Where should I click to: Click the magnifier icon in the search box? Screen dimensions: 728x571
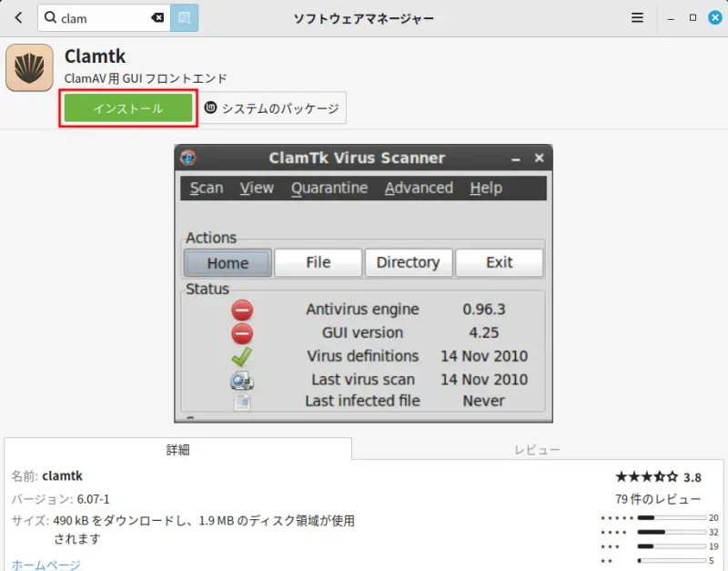tap(50, 17)
